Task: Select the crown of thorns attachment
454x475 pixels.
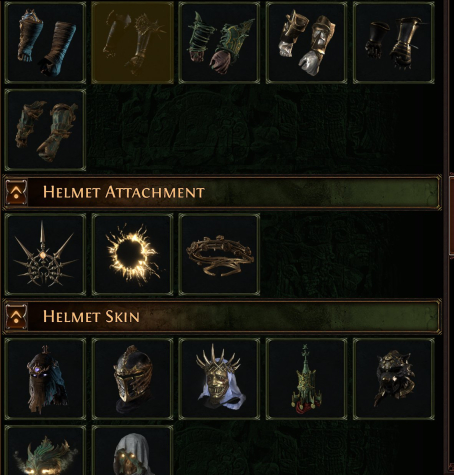Action: [219, 255]
